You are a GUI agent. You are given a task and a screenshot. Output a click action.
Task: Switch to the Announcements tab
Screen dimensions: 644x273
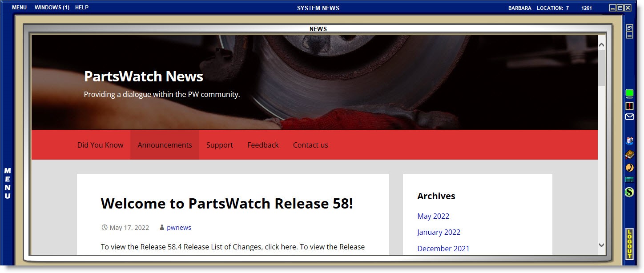point(165,145)
